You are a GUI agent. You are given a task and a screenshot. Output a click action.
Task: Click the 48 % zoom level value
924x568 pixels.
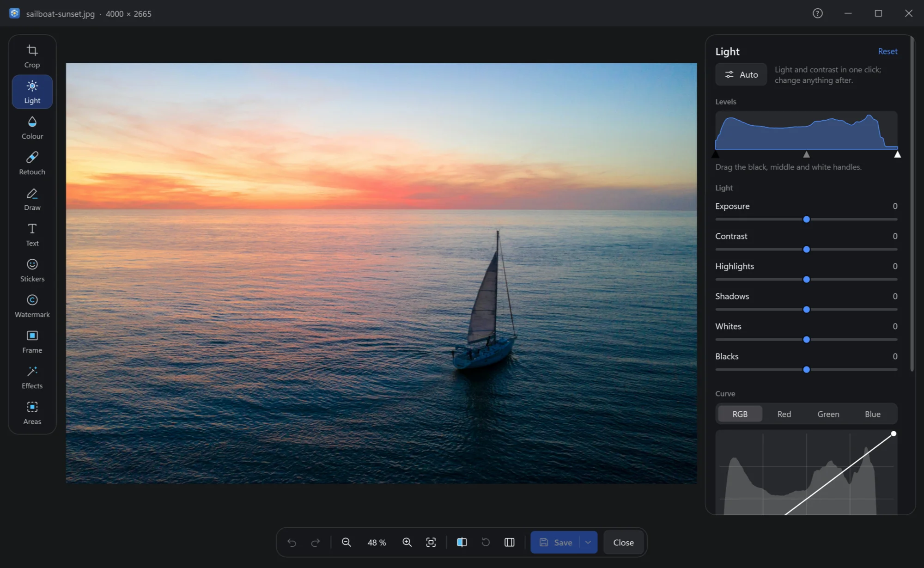tap(377, 543)
